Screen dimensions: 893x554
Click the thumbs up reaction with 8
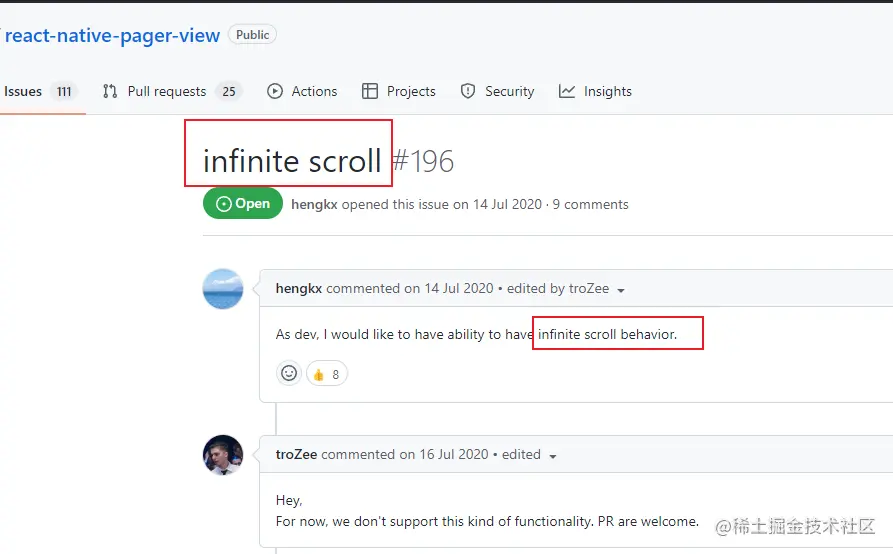327,374
